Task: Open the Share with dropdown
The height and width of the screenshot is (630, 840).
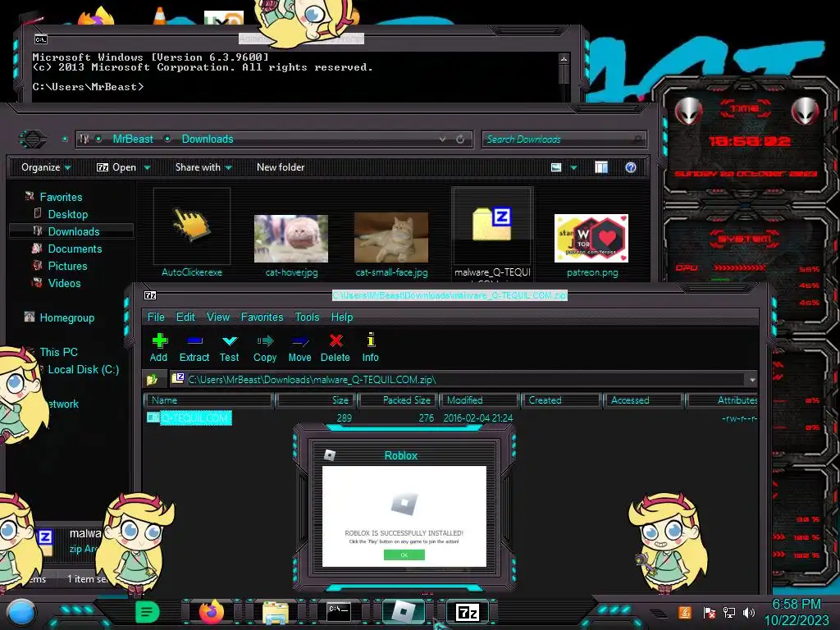Action: 203,167
